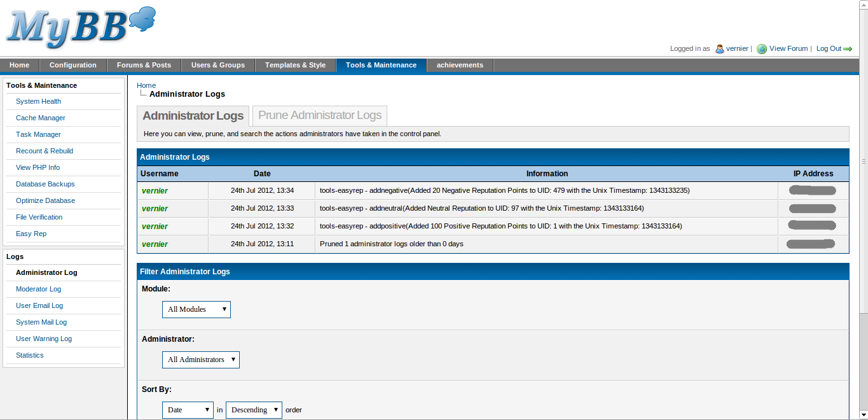
Task: Change the Descending order dropdown
Action: pyautogui.click(x=254, y=410)
